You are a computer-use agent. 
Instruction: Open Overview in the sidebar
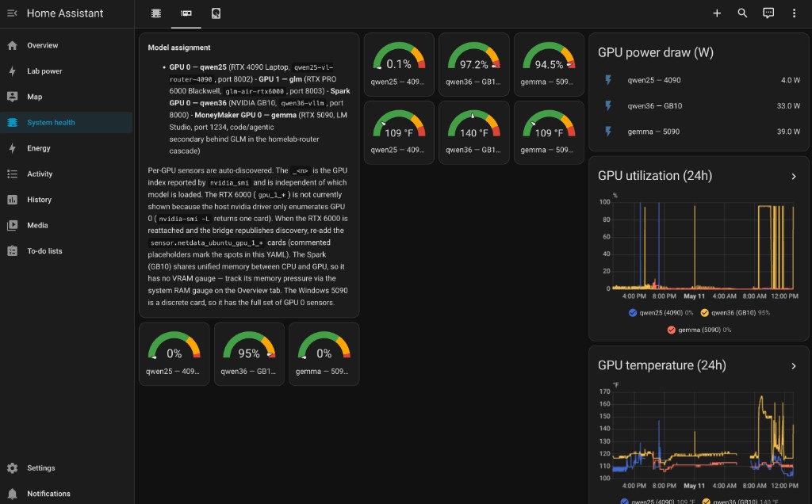coord(67,45)
